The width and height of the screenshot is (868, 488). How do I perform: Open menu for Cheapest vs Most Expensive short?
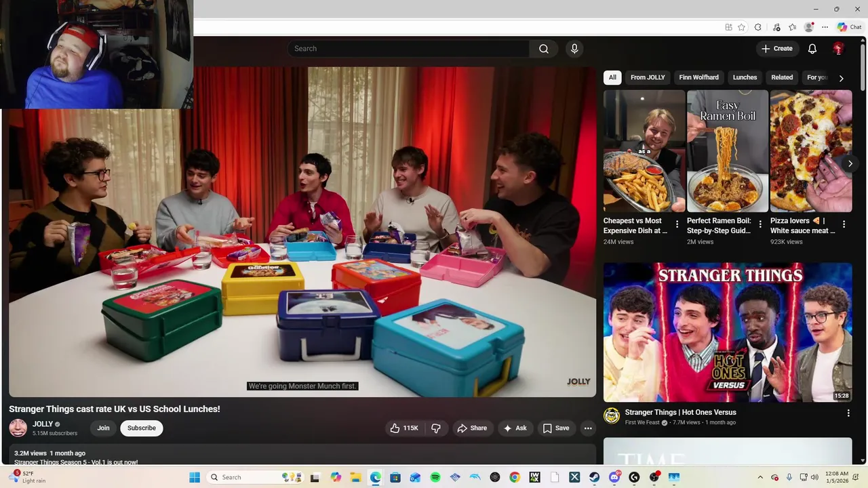click(677, 224)
